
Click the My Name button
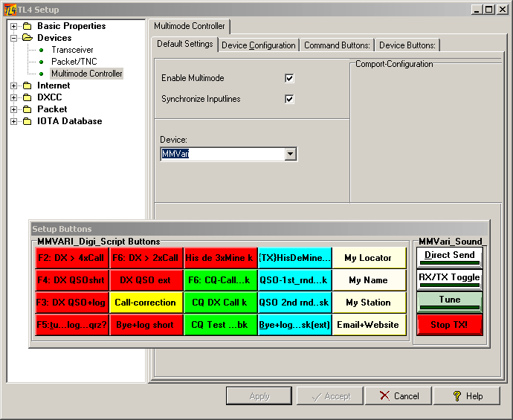[x=369, y=280]
